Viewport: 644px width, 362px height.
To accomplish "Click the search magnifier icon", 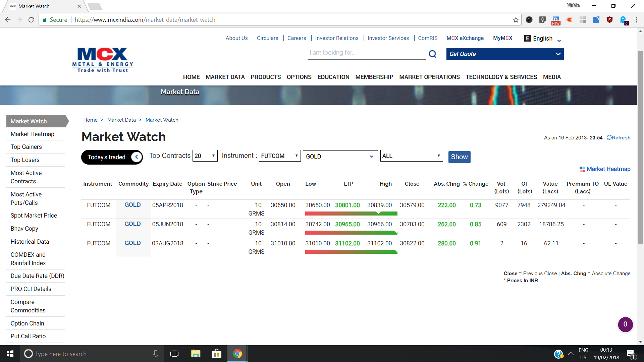I will click(x=433, y=54).
